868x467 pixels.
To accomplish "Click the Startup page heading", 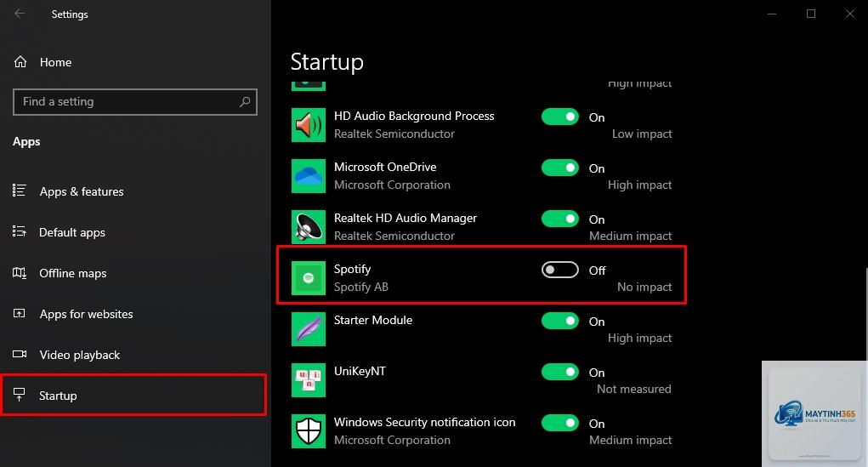I will [x=327, y=62].
